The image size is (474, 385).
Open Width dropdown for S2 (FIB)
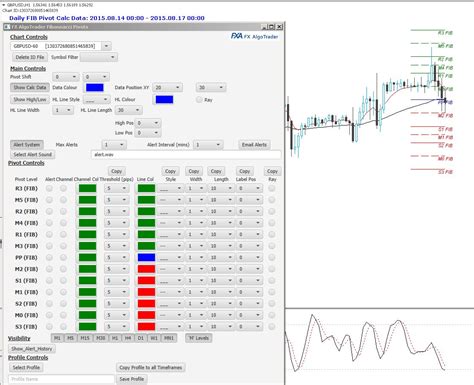coord(196,304)
